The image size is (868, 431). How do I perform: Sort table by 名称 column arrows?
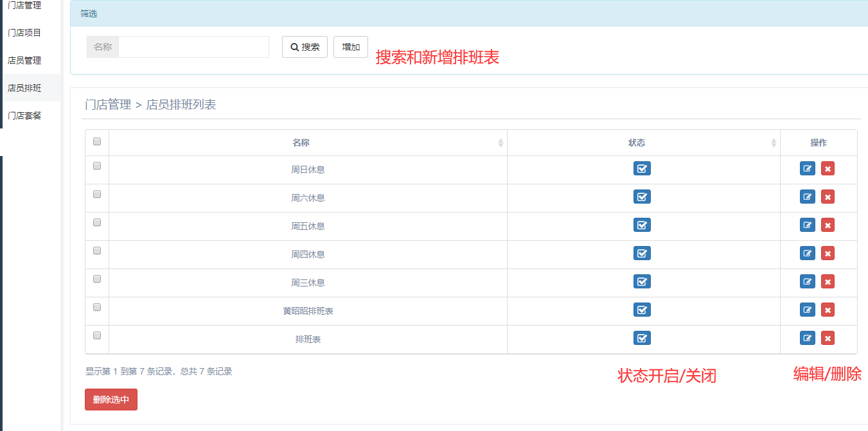pyautogui.click(x=500, y=143)
